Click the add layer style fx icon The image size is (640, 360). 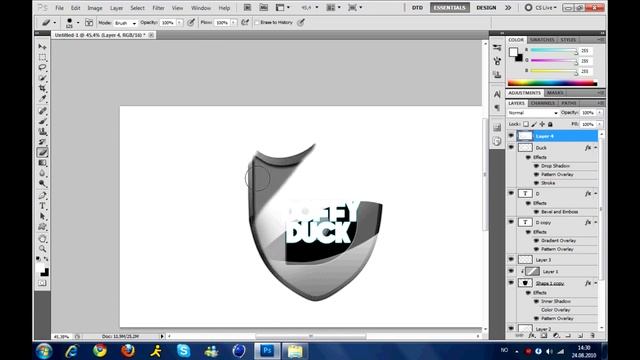coord(531,336)
